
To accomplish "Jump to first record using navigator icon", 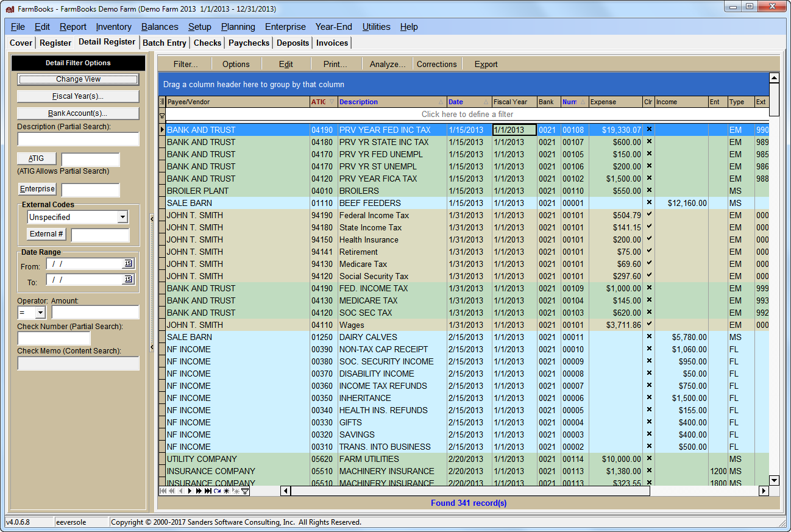I will (163, 491).
